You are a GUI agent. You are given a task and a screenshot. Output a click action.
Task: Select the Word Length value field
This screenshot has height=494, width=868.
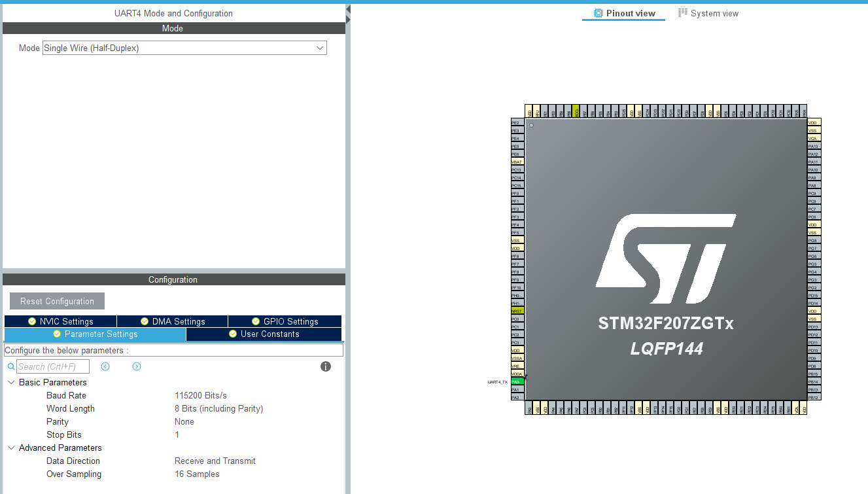218,408
